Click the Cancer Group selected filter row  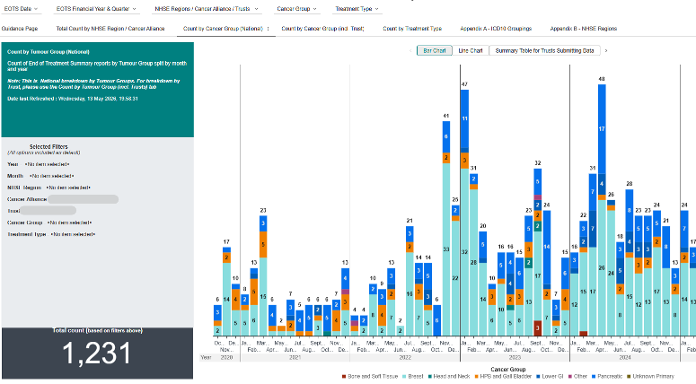pyautogui.click(x=49, y=222)
